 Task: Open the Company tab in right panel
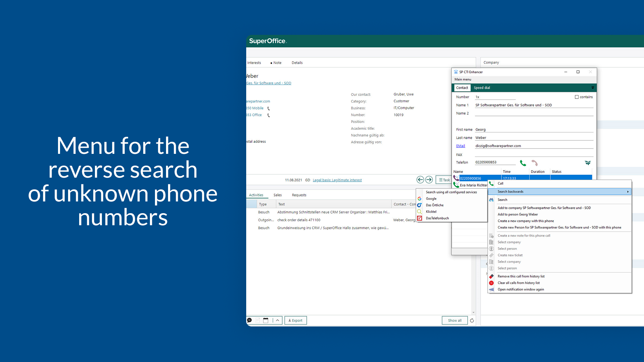pos(491,62)
